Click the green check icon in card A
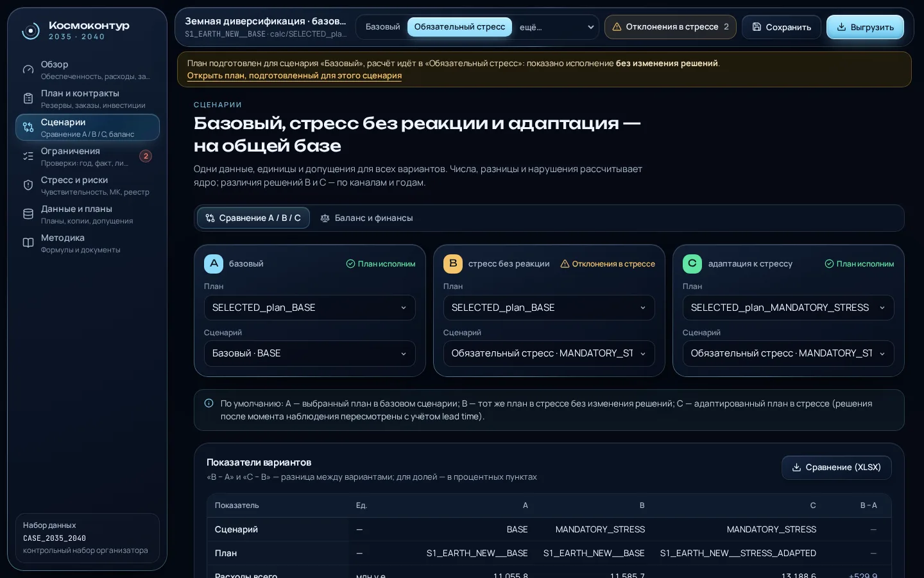Image resolution: width=924 pixels, height=578 pixels. 350,264
